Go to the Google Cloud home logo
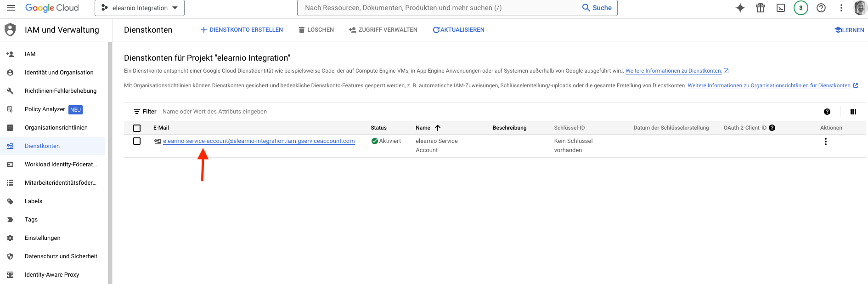868x284 pixels. 52,8
